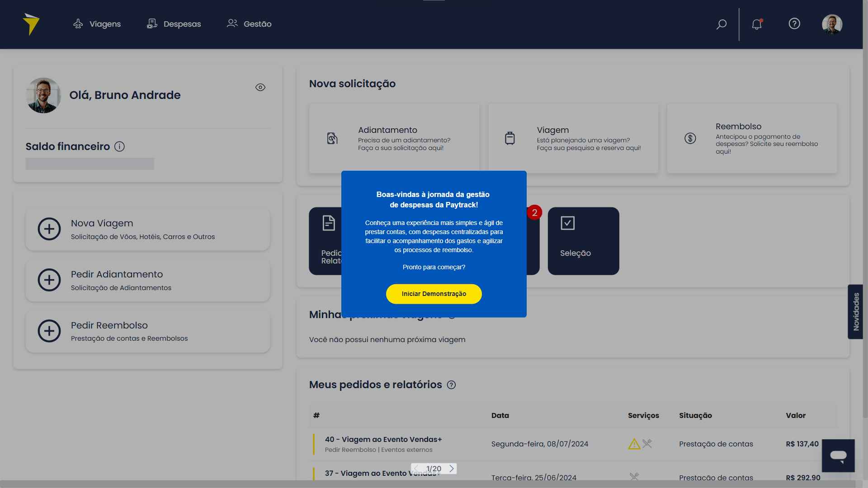Click the Pedidos e Relatórios document icon
The image size is (868, 488).
(329, 223)
